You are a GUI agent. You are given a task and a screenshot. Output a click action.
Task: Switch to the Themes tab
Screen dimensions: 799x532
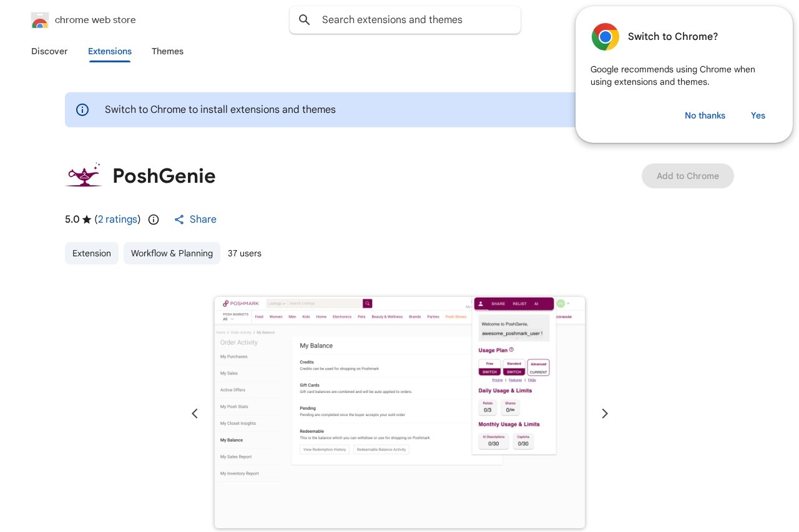click(167, 52)
